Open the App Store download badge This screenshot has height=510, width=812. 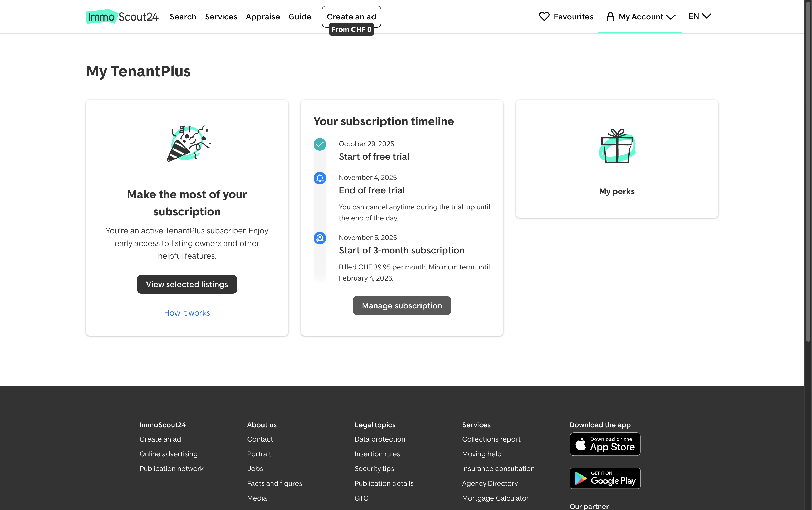point(605,444)
